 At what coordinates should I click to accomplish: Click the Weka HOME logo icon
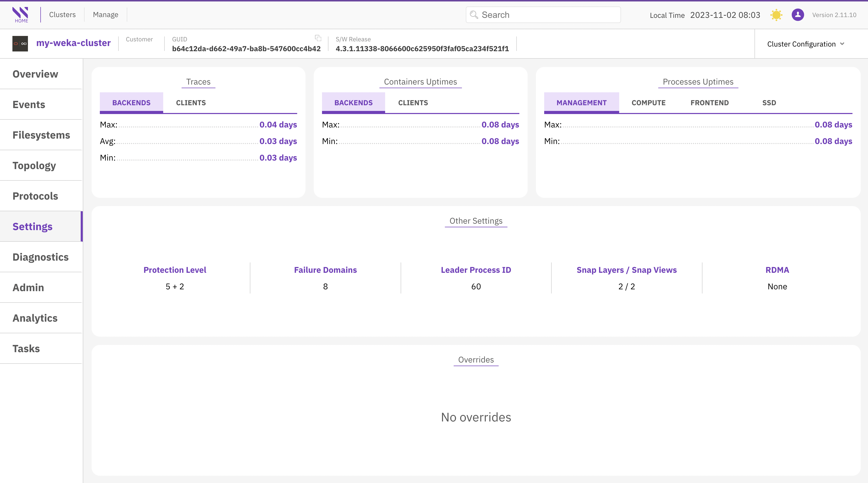pyautogui.click(x=20, y=14)
